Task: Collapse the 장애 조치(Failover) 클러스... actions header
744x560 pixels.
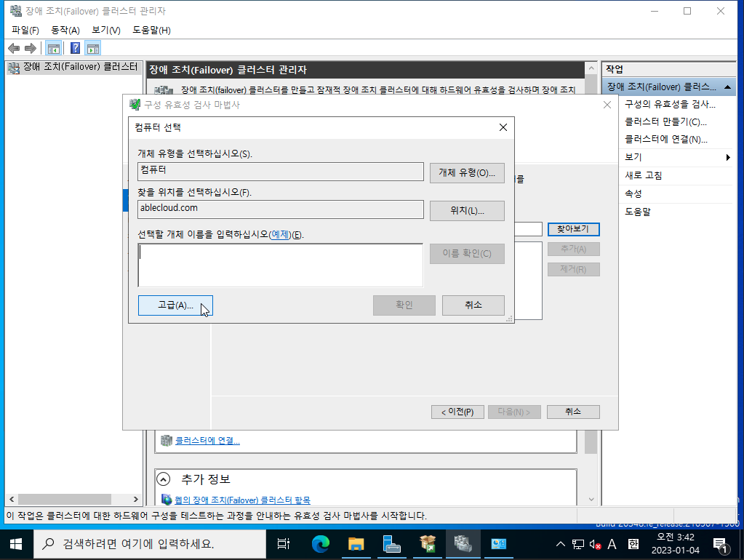Action: [x=727, y=87]
